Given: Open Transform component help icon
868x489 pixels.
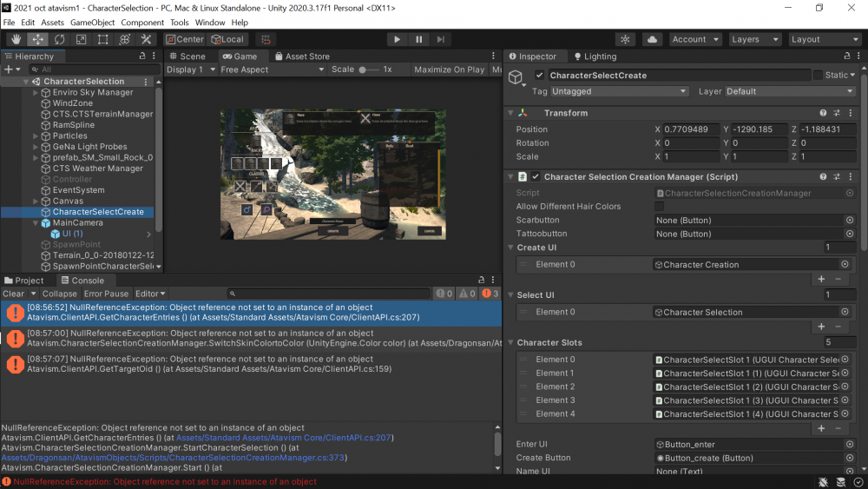Looking at the screenshot, I should pos(823,113).
